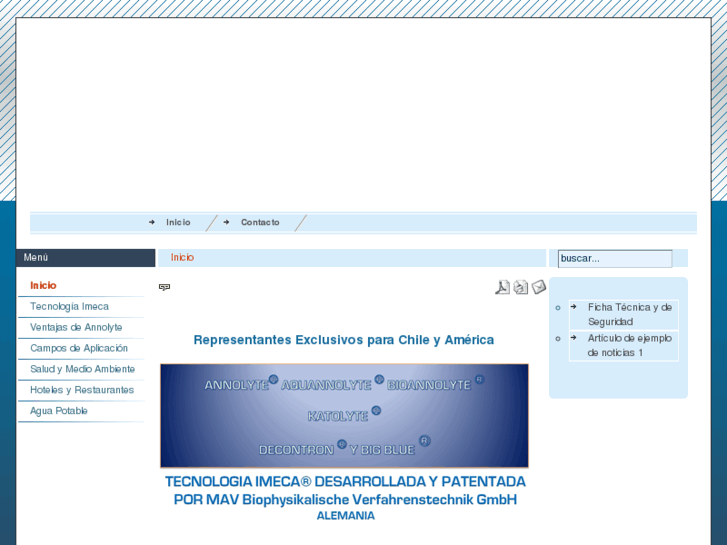Open the PDF export icon
This screenshot has width=727, height=545.
(502, 287)
